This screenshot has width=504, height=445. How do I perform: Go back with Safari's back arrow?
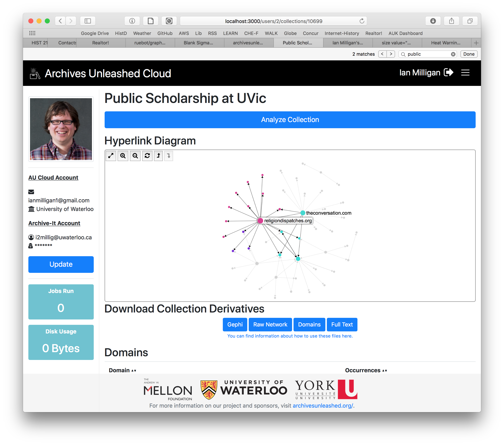60,21
